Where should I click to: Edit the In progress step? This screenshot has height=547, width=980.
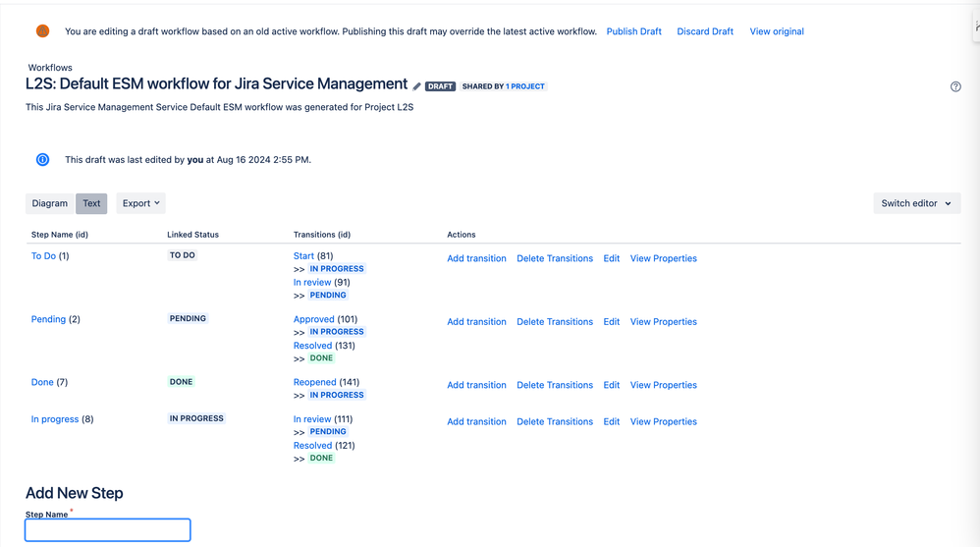(x=611, y=421)
